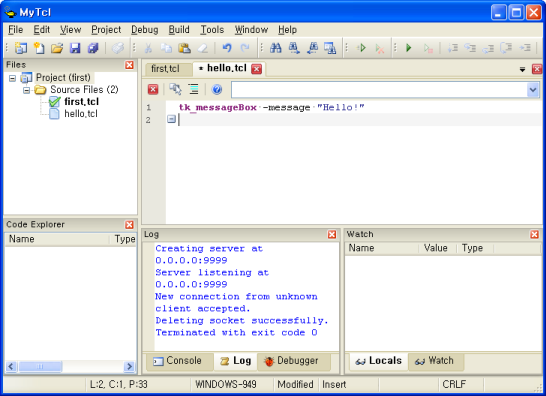The width and height of the screenshot is (546, 396).
Task: Open Find with the binoculars icon
Action: [x=275, y=48]
